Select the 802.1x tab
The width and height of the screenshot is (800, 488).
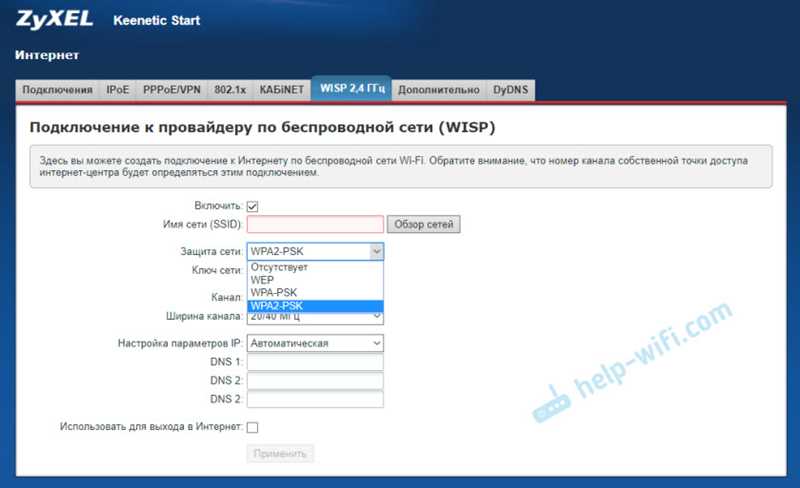(230, 90)
